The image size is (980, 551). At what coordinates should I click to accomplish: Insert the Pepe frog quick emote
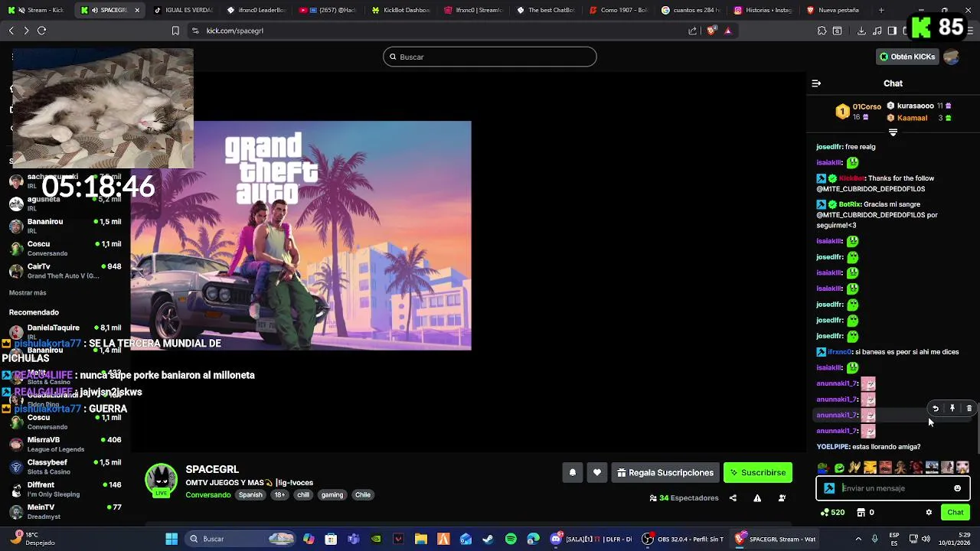[x=822, y=468]
